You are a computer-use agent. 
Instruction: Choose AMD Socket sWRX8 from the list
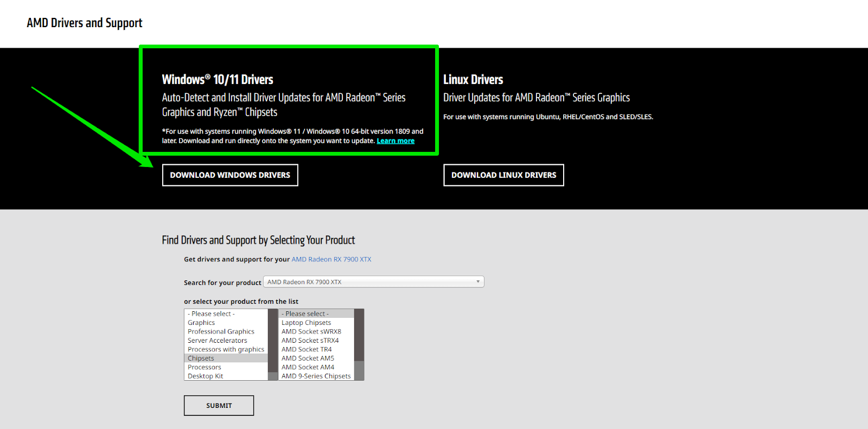[316, 331]
